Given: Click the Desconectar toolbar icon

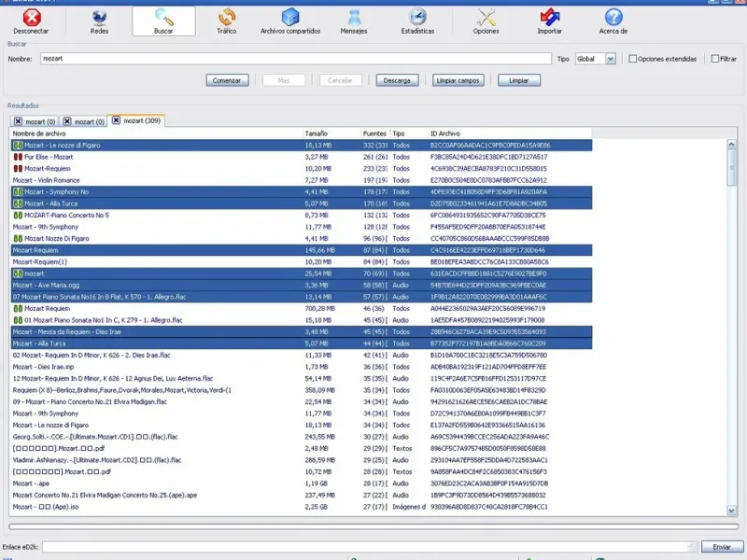Looking at the screenshot, I should click(x=33, y=21).
